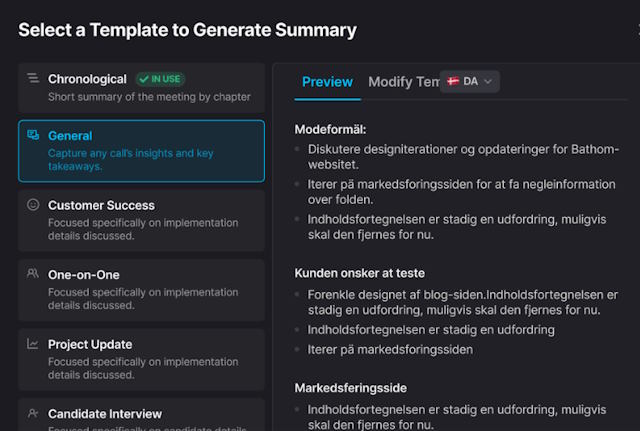640x431 pixels.
Task: Click the Customer Success smiley icon
Action: (x=33, y=205)
